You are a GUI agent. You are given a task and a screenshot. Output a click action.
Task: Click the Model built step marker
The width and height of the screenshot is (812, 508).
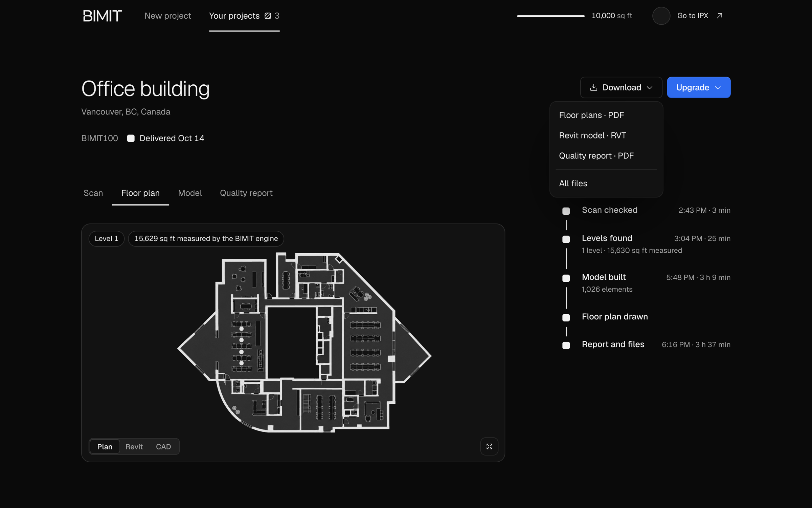point(566,278)
